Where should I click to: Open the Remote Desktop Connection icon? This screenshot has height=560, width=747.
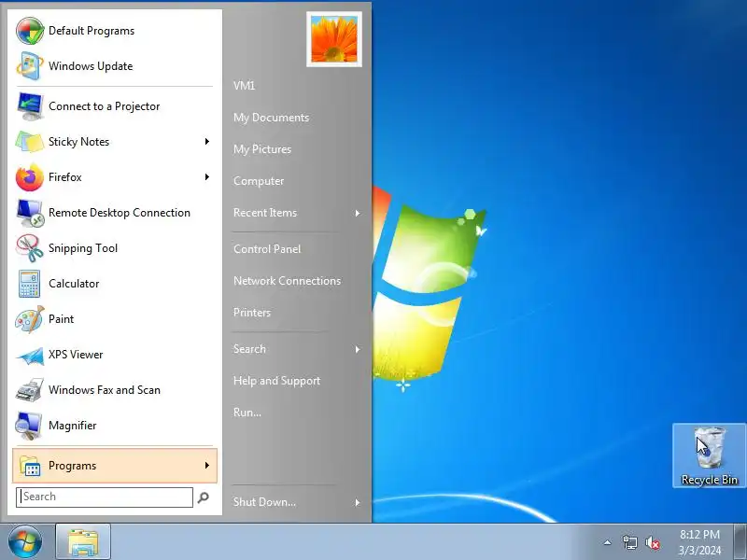(30, 213)
